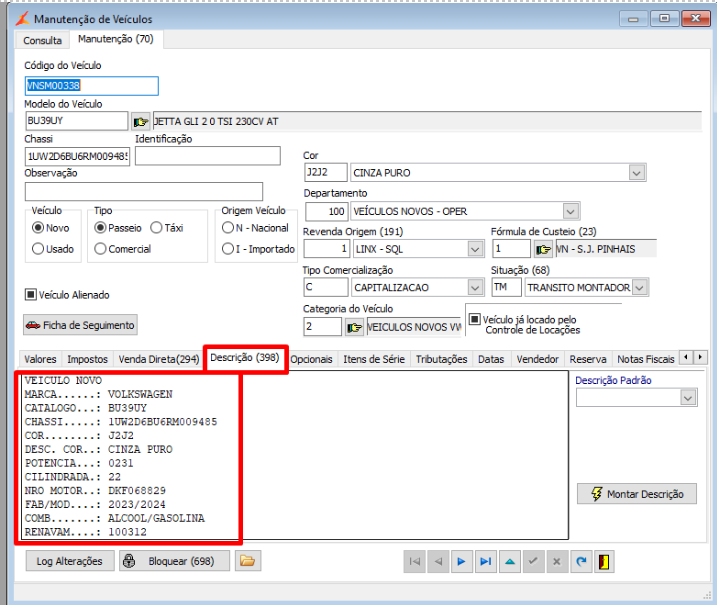The width and height of the screenshot is (717, 605).
Task: Expand Tipo Comercialização dropdown
Action: [475, 288]
